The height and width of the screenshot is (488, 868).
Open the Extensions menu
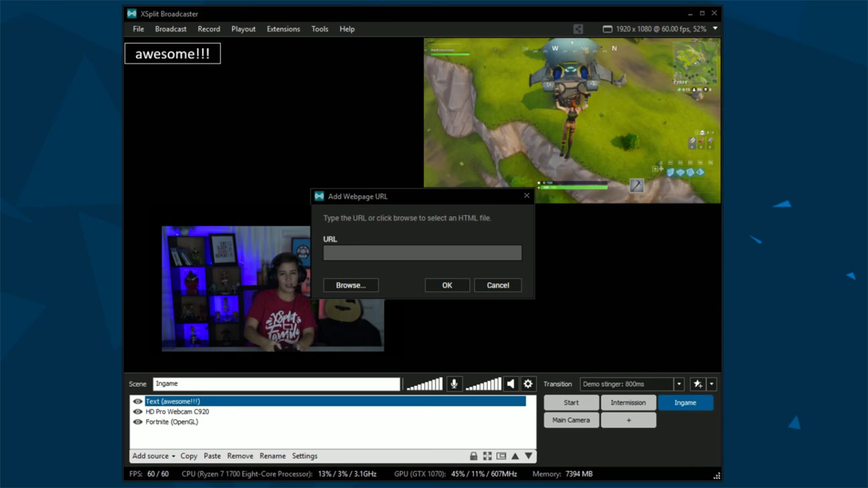[x=283, y=29]
